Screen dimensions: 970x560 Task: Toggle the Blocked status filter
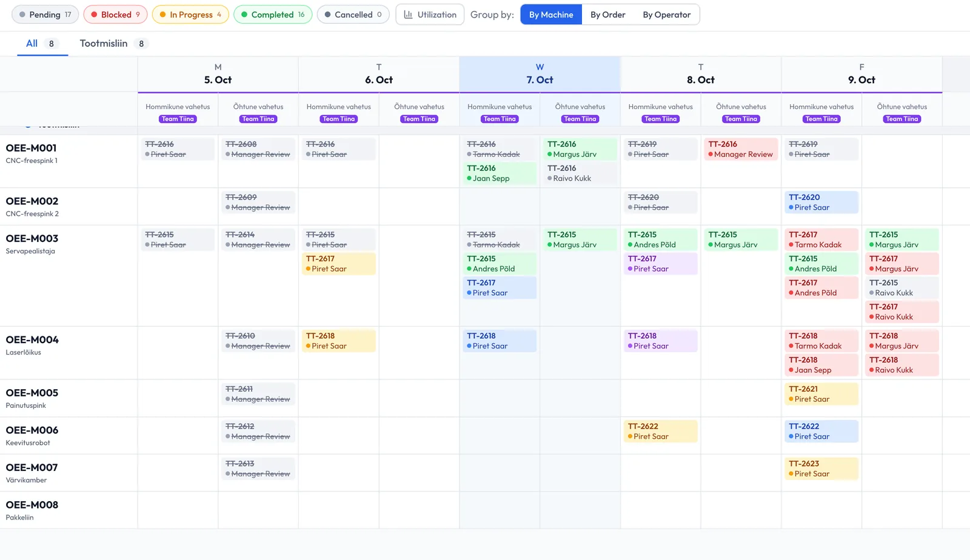coord(115,15)
